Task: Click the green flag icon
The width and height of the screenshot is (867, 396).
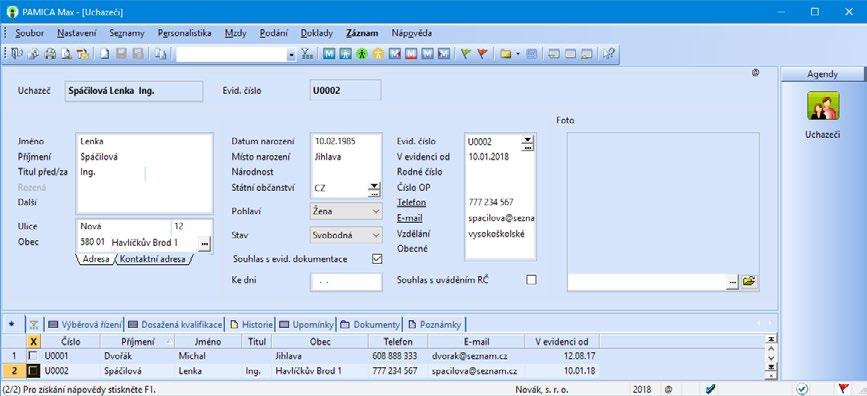Action: [466, 54]
